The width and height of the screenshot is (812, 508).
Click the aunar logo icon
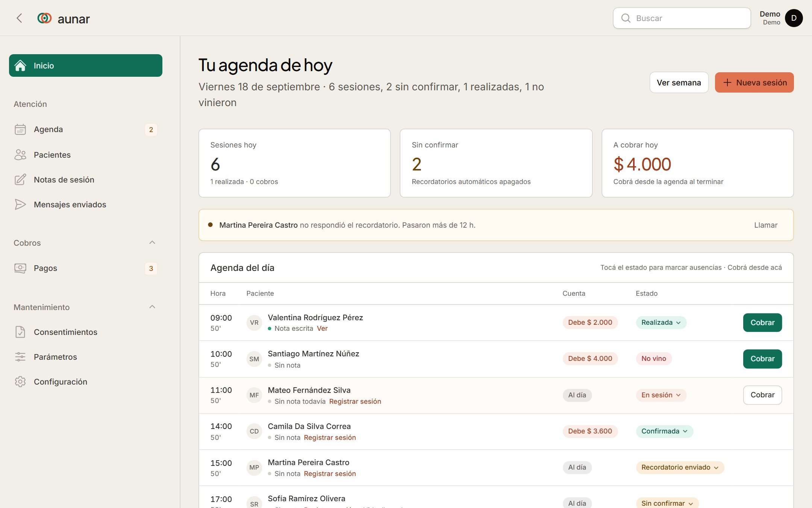tap(44, 18)
